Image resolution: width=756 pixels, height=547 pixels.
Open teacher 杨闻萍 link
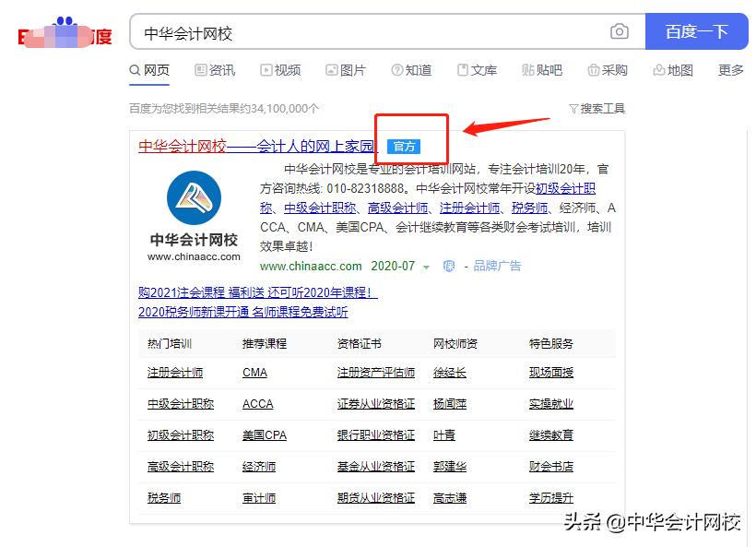tap(450, 404)
